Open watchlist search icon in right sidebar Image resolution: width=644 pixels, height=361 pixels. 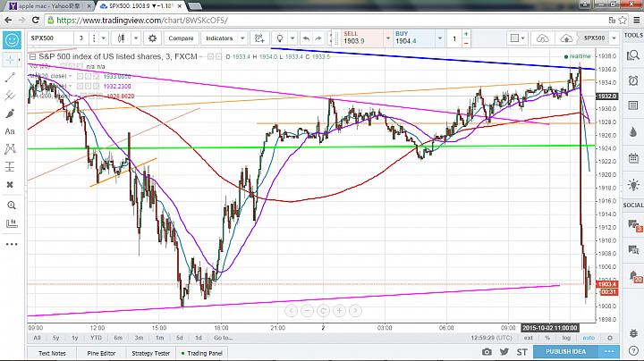point(633,55)
